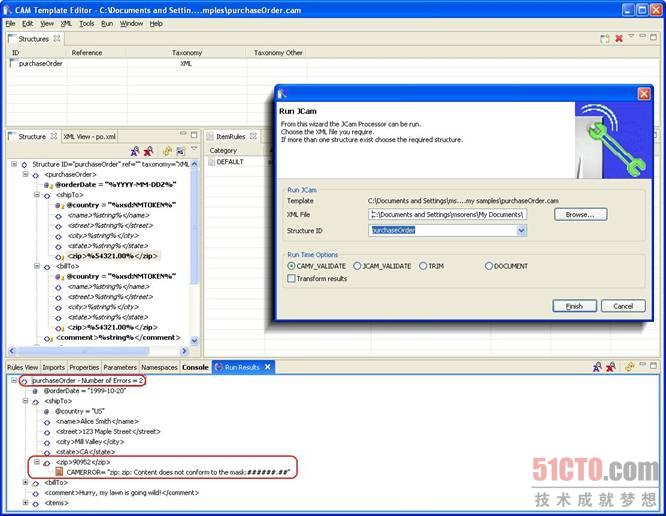
Task: Close the Run Results tab with its X
Action: click(268, 367)
